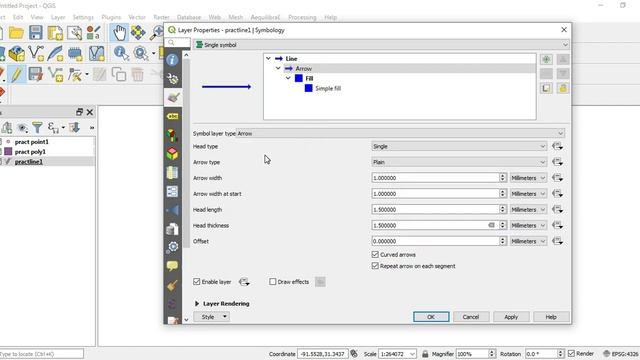Click OK in Layer Properties

[431, 317]
